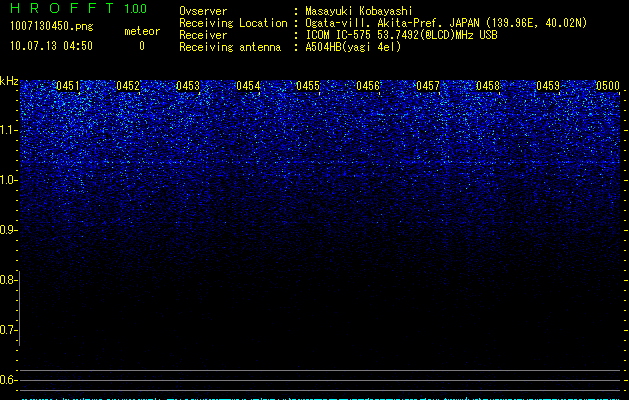Click the Receiving Location label
Viewport: 629px width, 400px height.
233,23
